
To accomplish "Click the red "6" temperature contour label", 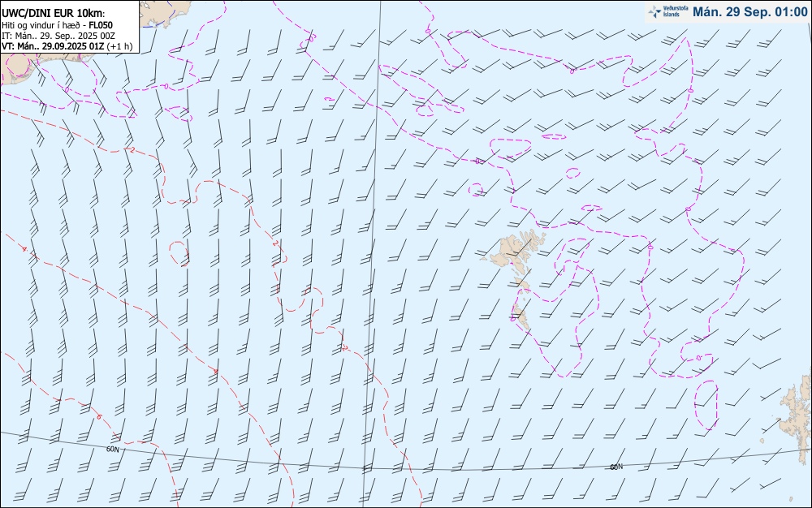I will pos(99,416).
